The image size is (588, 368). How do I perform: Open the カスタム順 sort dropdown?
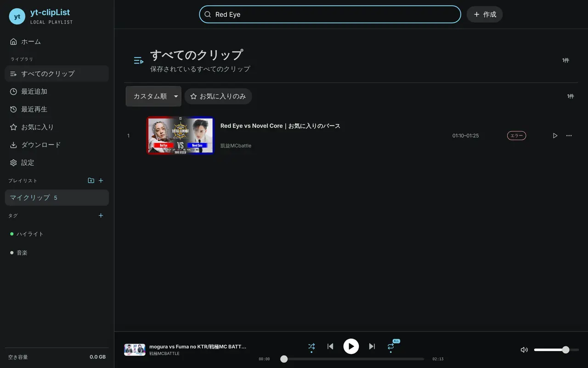[153, 96]
